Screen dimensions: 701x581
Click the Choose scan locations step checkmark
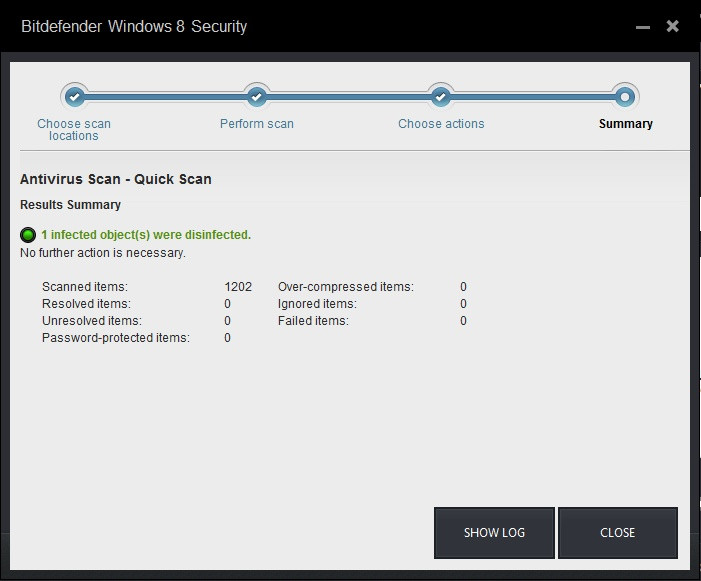click(75, 97)
